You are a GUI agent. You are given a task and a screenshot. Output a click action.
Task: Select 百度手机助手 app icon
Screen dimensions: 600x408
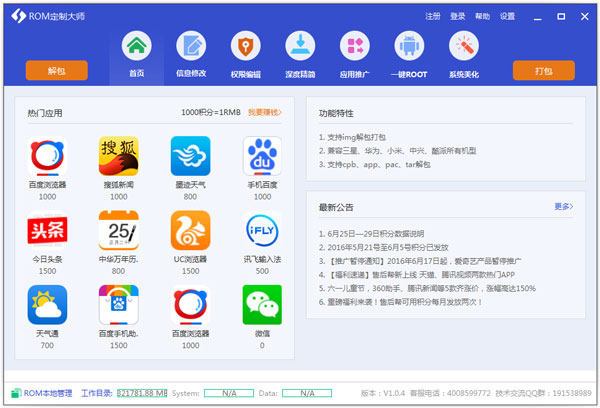click(x=119, y=305)
